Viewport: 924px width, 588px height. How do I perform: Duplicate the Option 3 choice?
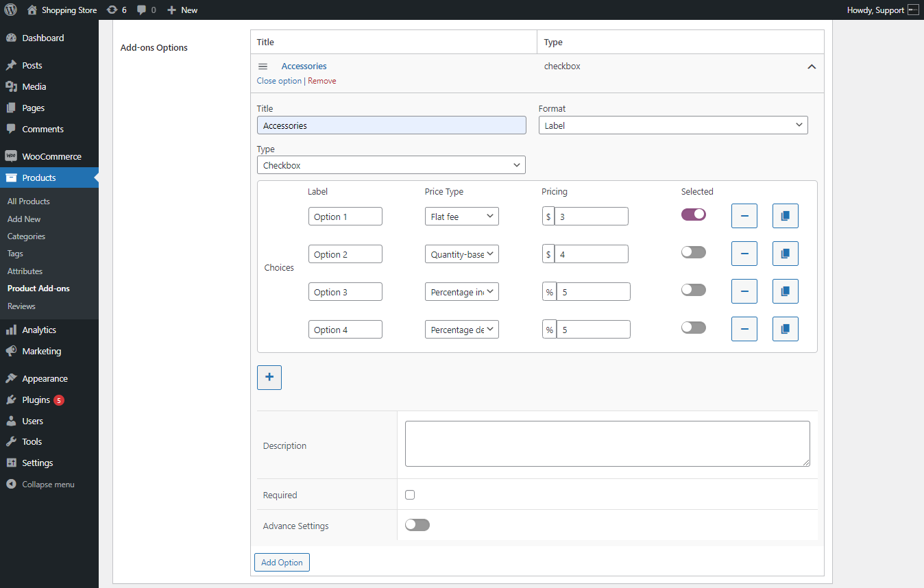pyautogui.click(x=786, y=291)
